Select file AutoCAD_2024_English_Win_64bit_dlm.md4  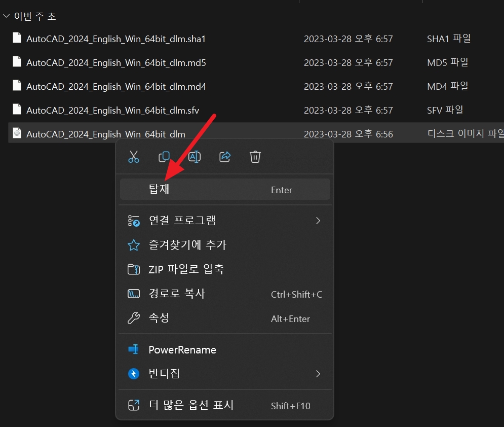[116, 87]
